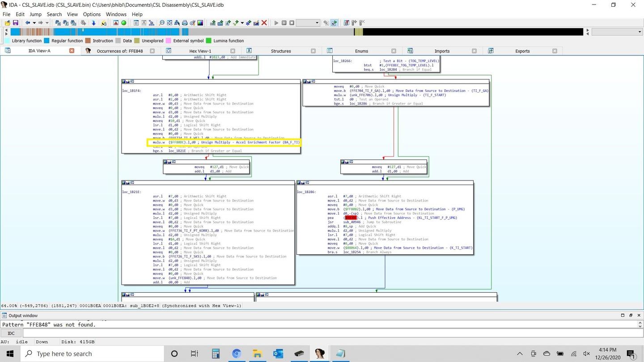Close the Occurrences of: FFE848 tab

152,51
